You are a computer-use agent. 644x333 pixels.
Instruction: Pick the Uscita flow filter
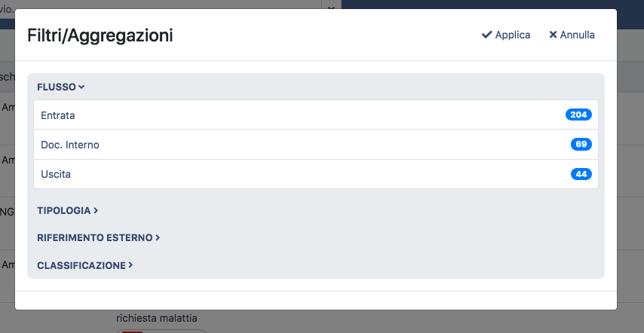pos(56,174)
